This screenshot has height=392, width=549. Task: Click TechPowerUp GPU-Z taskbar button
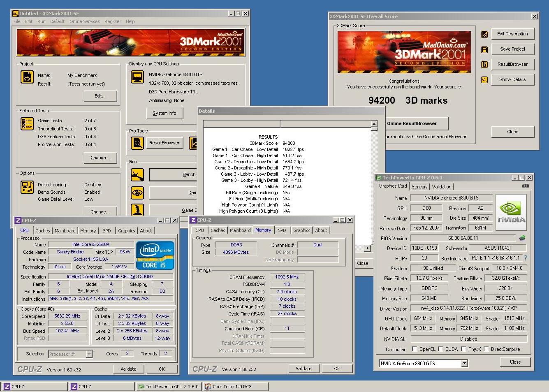169,387
